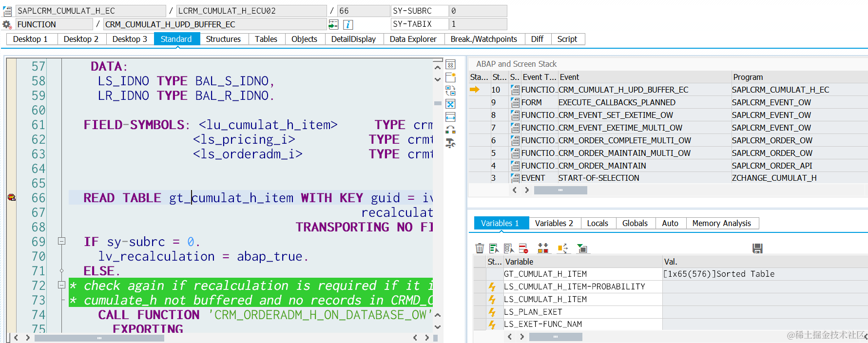Click the gear icon next to FUNCTION field
This screenshot has height=343, width=868.
(x=7, y=24)
